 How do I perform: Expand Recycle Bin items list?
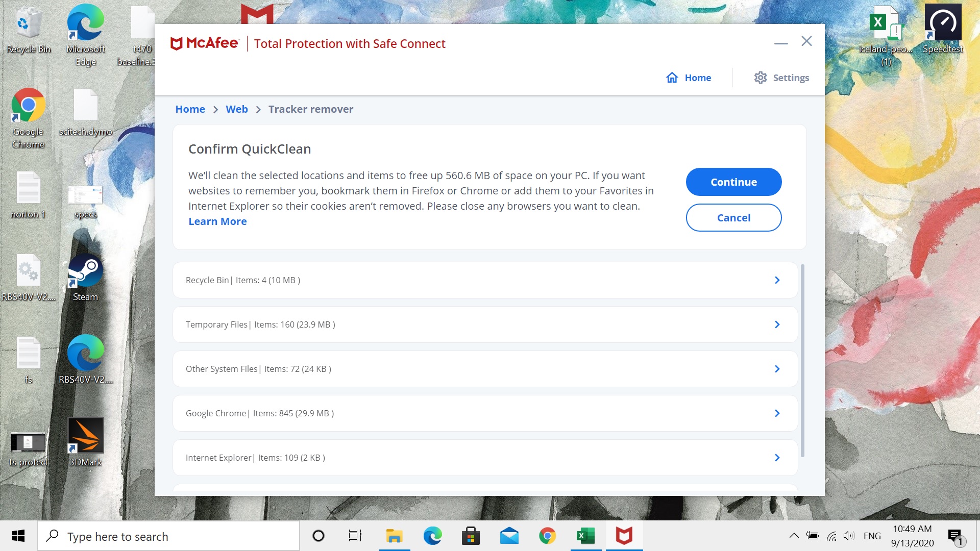pos(777,279)
